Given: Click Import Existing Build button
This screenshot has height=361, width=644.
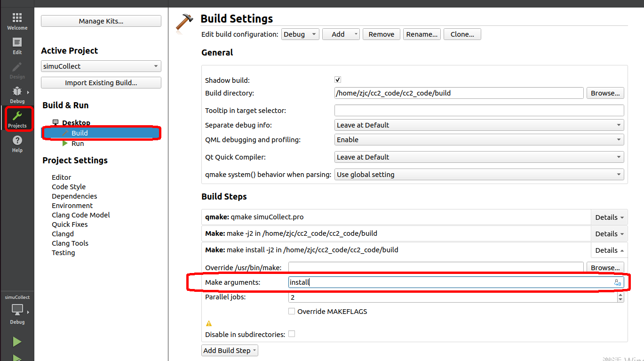Looking at the screenshot, I should coord(101,83).
